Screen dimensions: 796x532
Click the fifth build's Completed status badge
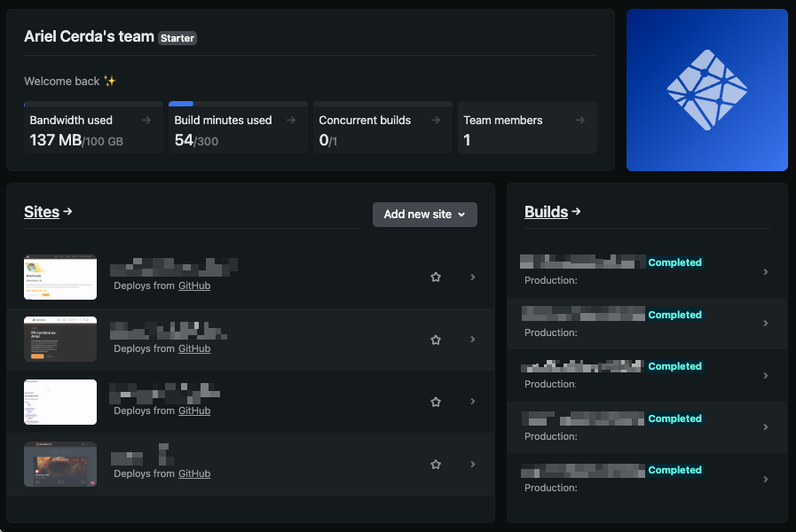[674, 470]
